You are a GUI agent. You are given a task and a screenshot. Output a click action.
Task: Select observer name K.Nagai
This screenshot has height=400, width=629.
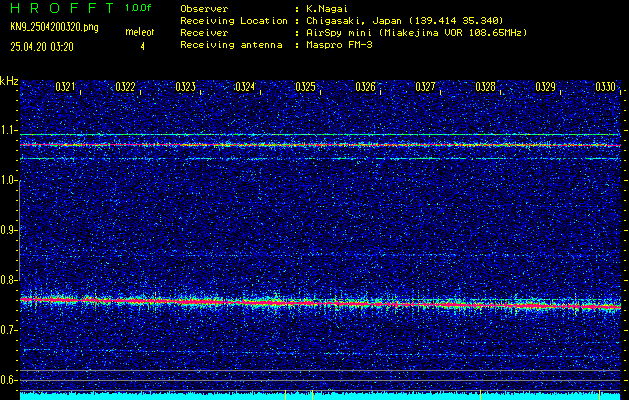pyautogui.click(x=327, y=9)
